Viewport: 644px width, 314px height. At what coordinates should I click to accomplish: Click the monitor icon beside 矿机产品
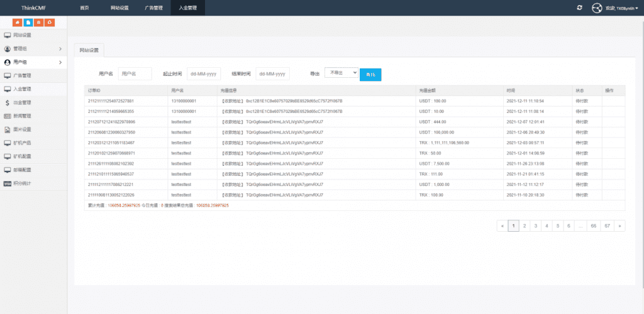pos(8,143)
